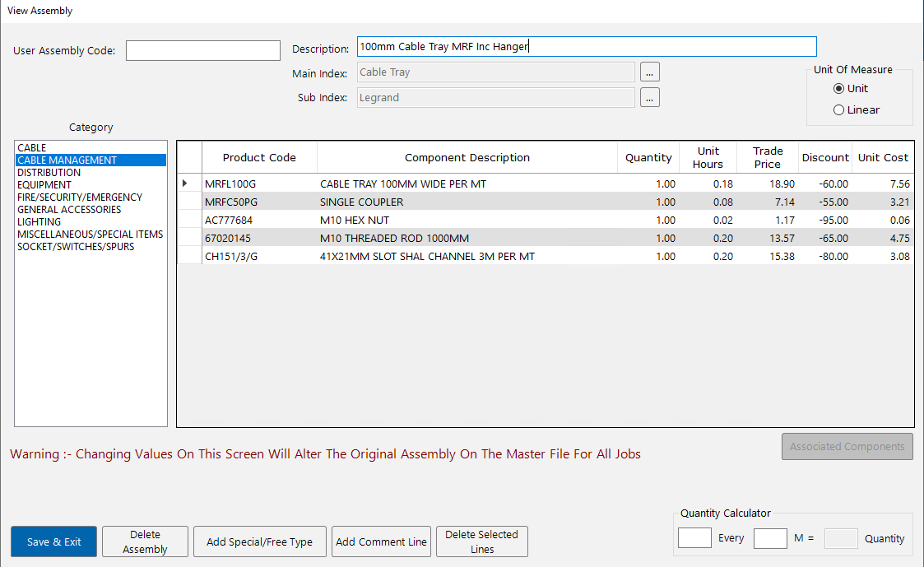Click into the User Assembly Code field
924x567 pixels.
(x=202, y=50)
